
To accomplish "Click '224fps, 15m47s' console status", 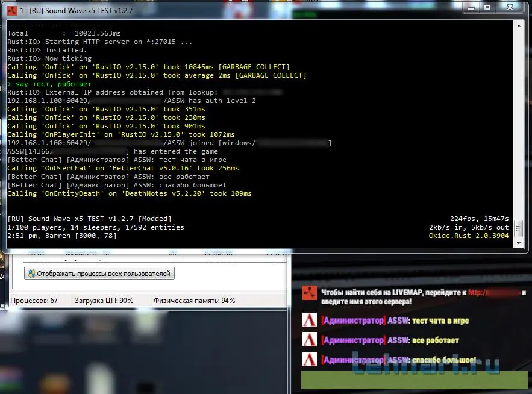I will (x=480, y=219).
